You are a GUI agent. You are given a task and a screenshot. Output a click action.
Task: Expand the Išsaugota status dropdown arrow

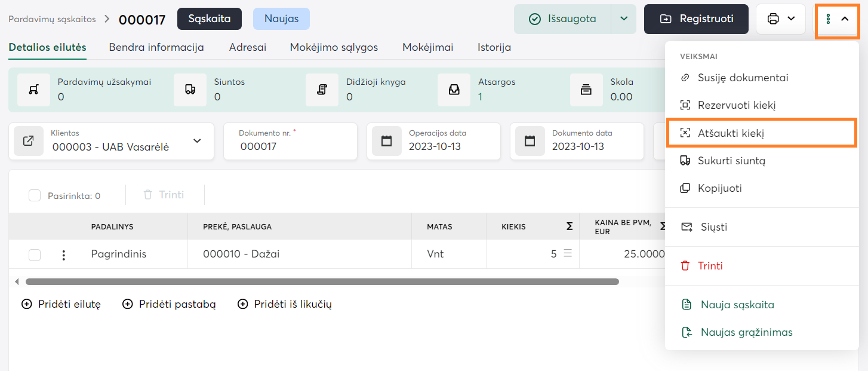[x=624, y=19]
